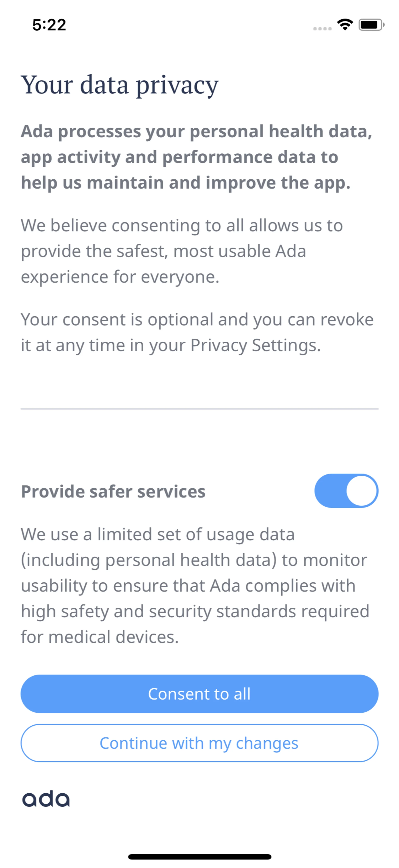Tap the 5:22 status bar clock
The image size is (399, 868).
(49, 25)
